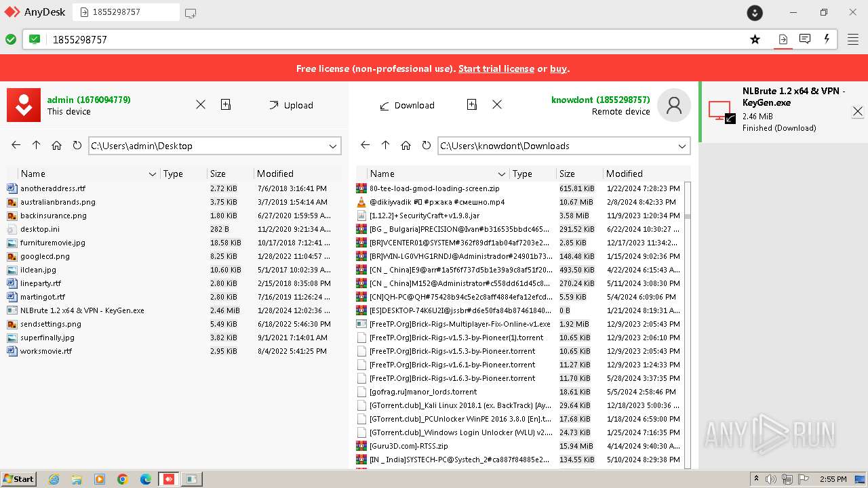Image resolution: width=868 pixels, height=488 pixels.
Task: Select remote file [GTorrent.club]_Kali Linux 2018.1
Action: tap(520, 405)
